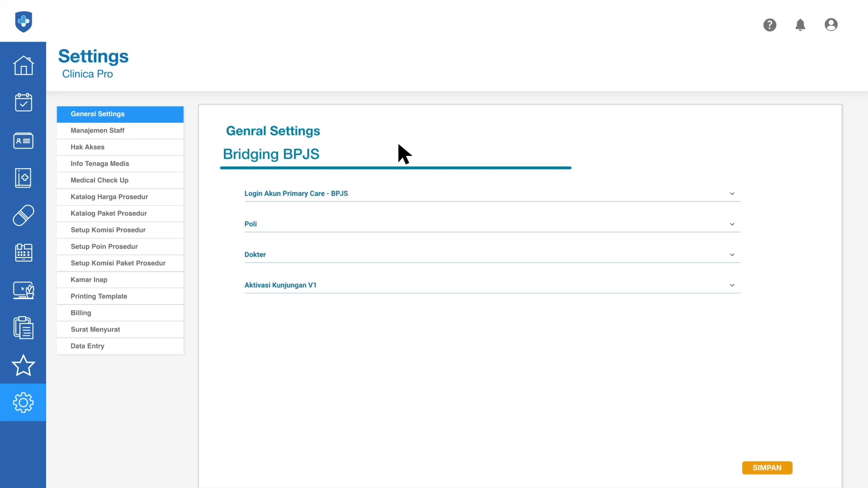Go to Printing Template settings

tap(99, 296)
